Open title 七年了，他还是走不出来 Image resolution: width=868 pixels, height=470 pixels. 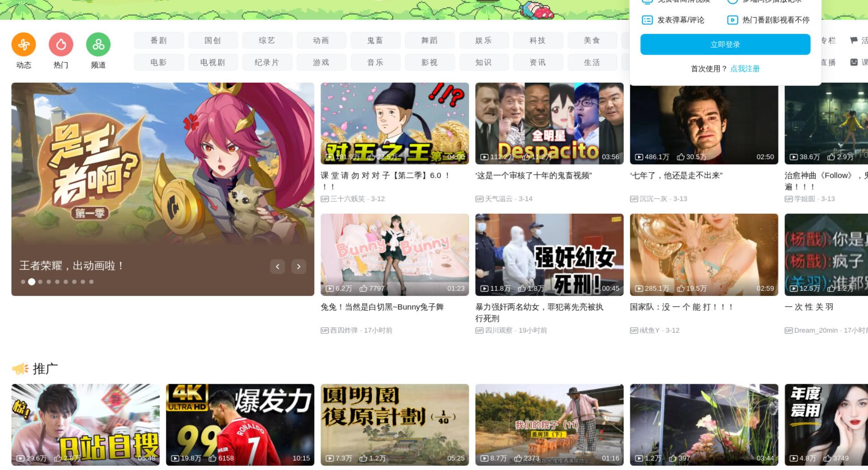(x=676, y=175)
